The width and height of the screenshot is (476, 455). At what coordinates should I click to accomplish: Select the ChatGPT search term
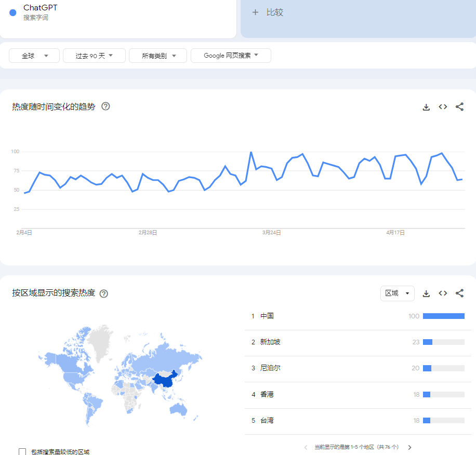click(41, 8)
